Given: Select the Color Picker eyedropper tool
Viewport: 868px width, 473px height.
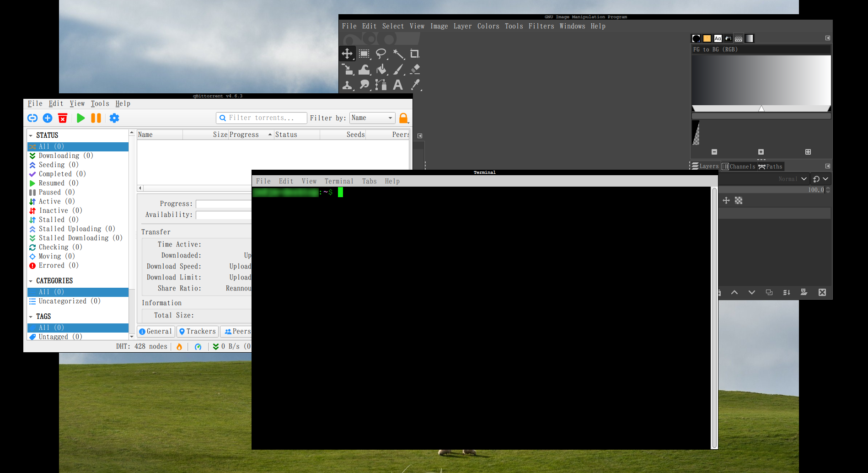Looking at the screenshot, I should pyautogui.click(x=415, y=85).
